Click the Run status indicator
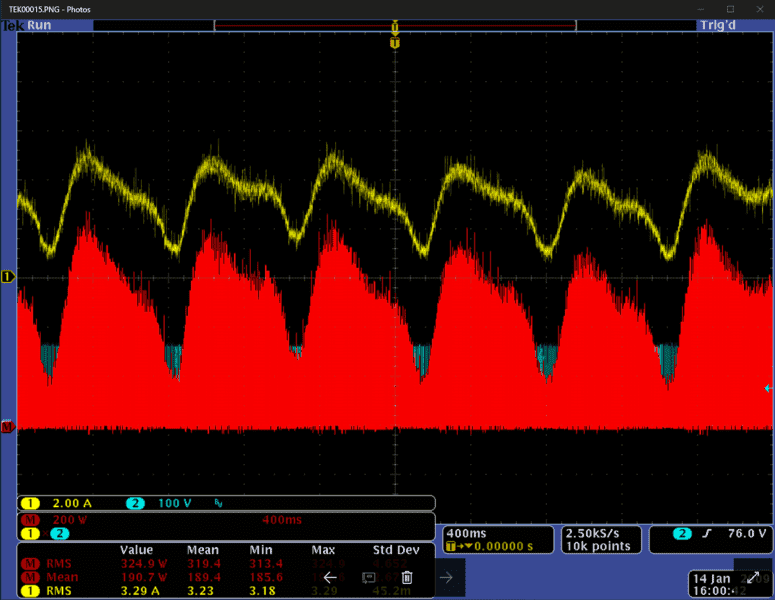This screenshot has width=775, height=600. pyautogui.click(x=40, y=25)
